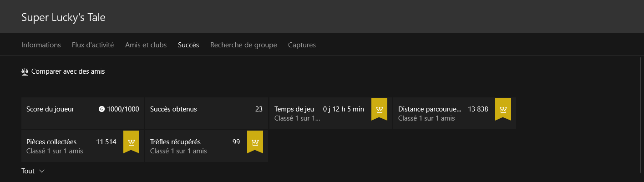
Task: Click the balance scale compare icon
Action: pos(25,71)
